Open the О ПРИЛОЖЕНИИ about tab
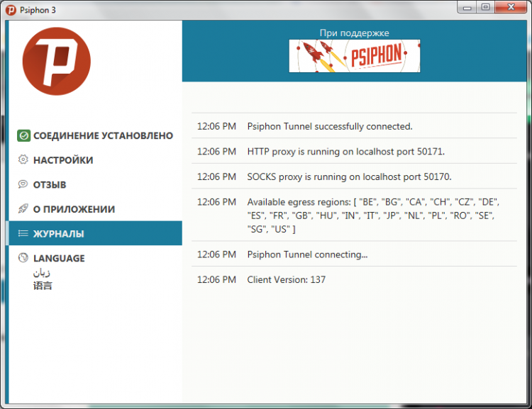532x409 pixels. point(74,209)
